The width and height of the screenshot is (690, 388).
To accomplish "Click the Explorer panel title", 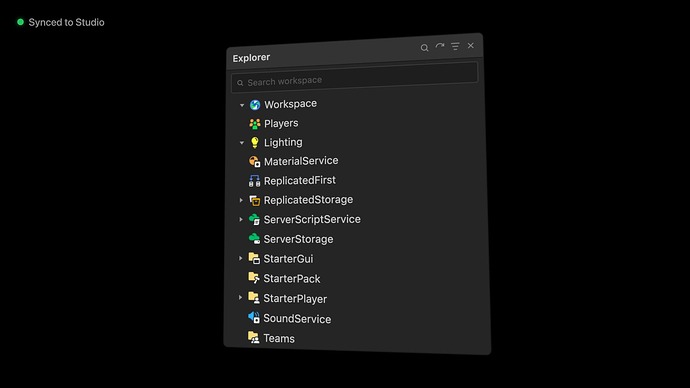I will point(251,58).
